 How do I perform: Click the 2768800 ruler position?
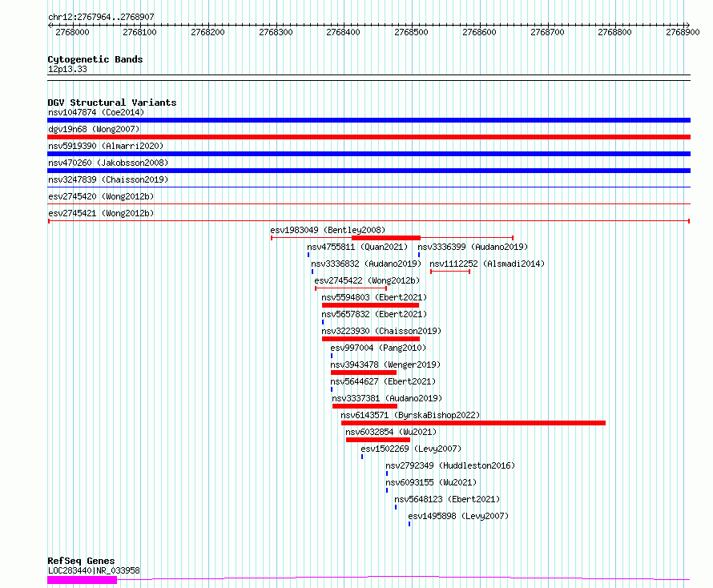tap(614, 32)
